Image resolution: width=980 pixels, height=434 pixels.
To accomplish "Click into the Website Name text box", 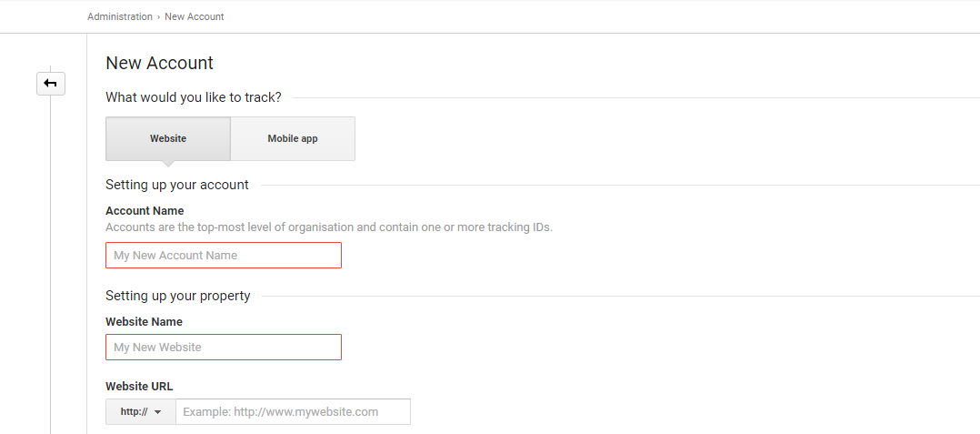I will pos(224,348).
